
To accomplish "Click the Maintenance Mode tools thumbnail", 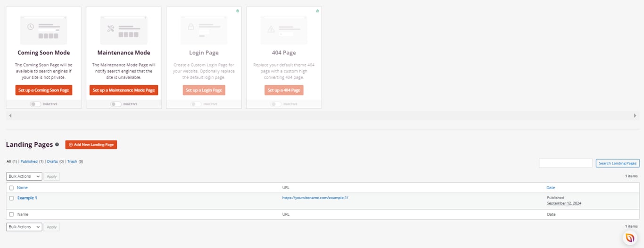I will tap(124, 31).
